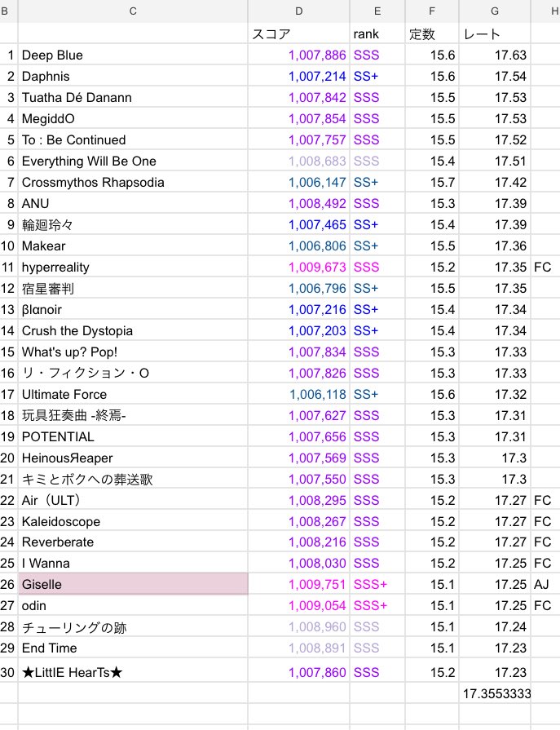This screenshot has width=560, height=730.
Task: Select the Tuatha Dé Danann cell
Action: click(133, 97)
